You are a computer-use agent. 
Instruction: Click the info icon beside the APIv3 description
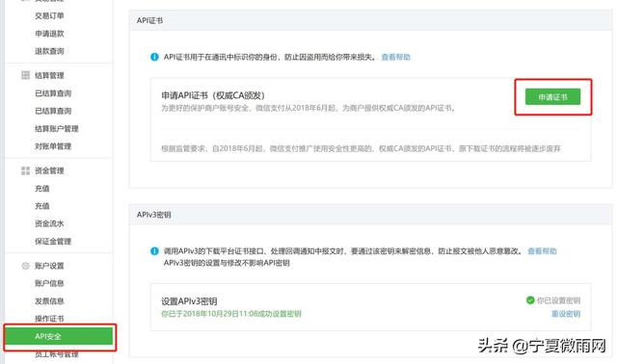pyautogui.click(x=154, y=250)
